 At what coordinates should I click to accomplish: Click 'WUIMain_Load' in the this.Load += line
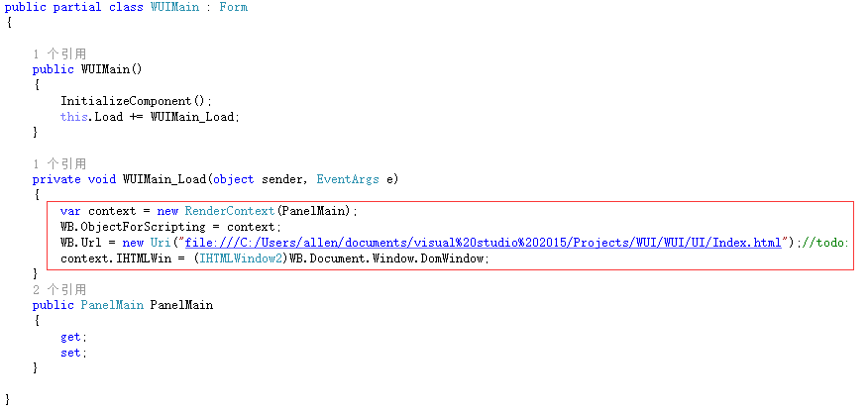[191, 117]
